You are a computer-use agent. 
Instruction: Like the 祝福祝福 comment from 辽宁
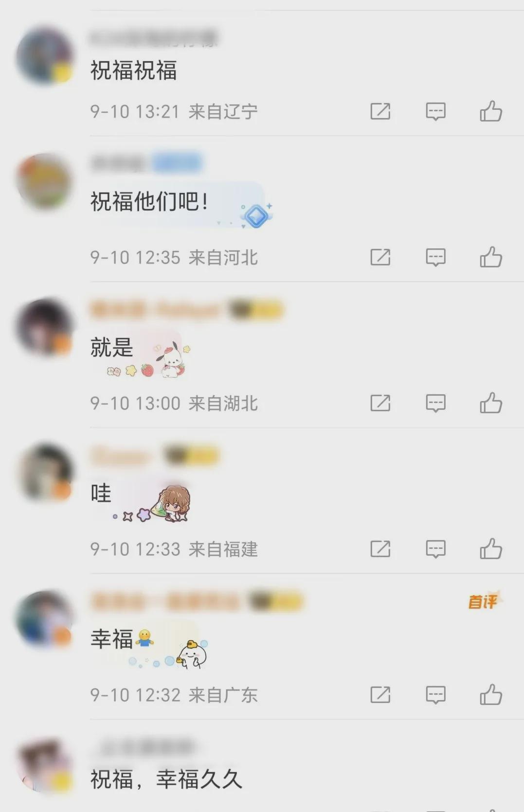pyautogui.click(x=490, y=111)
